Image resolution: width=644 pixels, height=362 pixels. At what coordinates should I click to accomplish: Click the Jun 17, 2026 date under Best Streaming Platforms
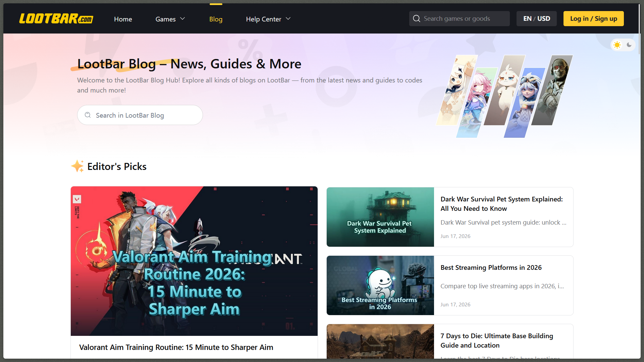click(455, 304)
